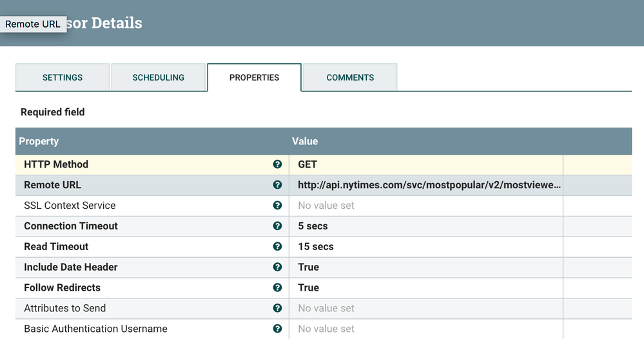Edit the HTTP Method value GET
This screenshot has height=339, width=644.
click(x=425, y=164)
